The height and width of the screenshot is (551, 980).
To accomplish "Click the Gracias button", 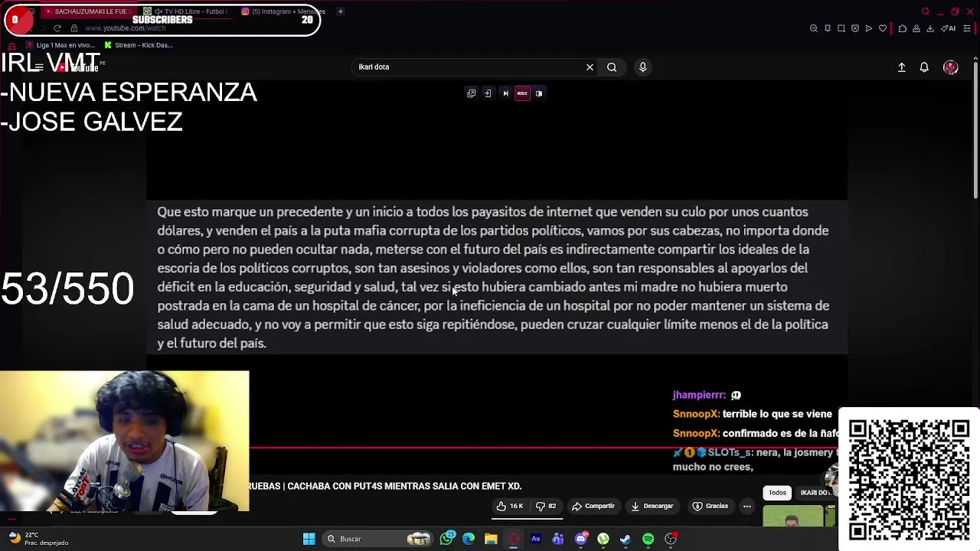I will pyautogui.click(x=710, y=506).
